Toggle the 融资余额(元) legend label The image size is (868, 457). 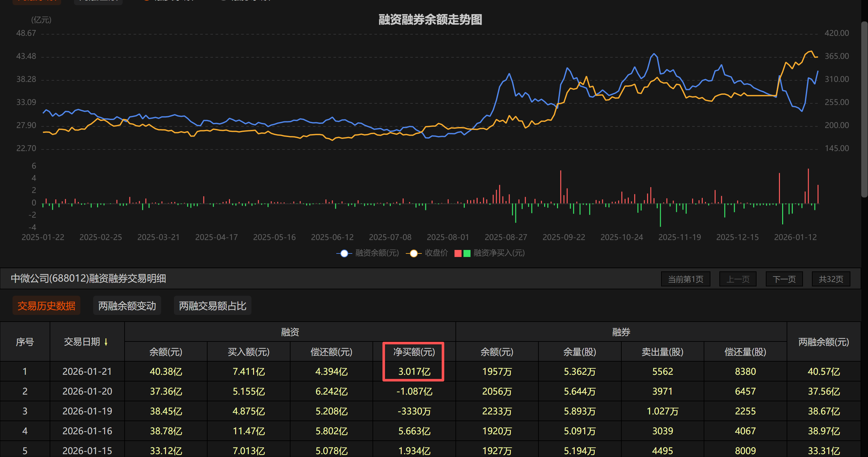click(x=377, y=253)
